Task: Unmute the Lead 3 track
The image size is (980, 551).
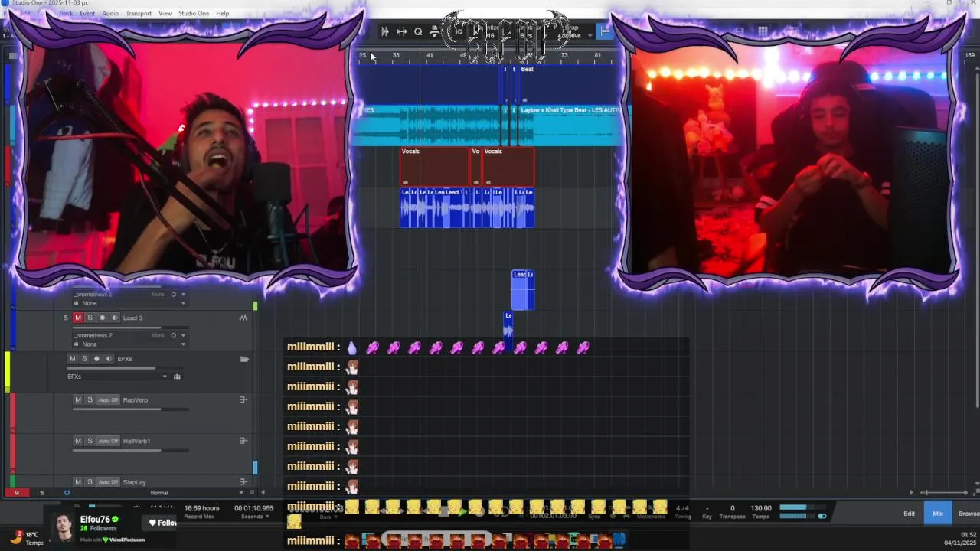Action: 78,318
